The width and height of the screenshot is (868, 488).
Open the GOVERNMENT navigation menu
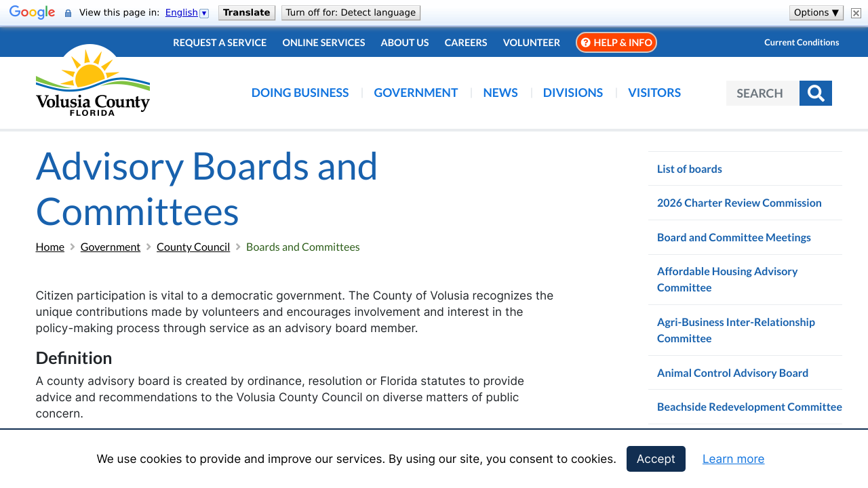coord(416,93)
